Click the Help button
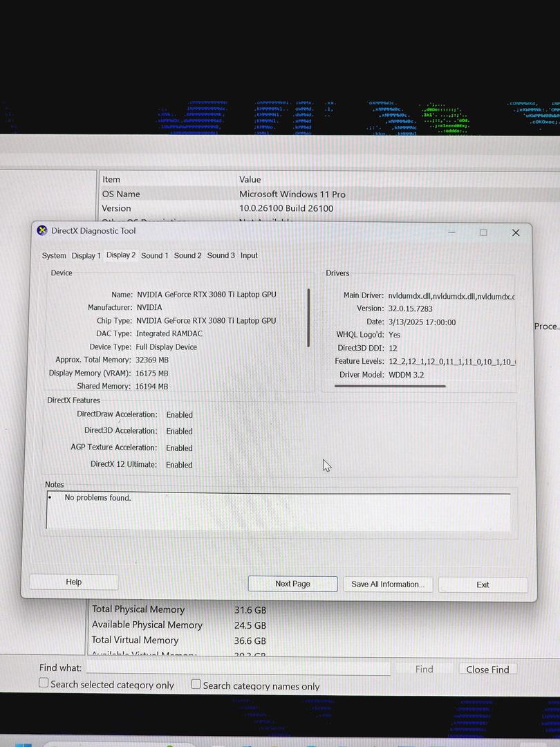The image size is (560, 747). point(74,582)
